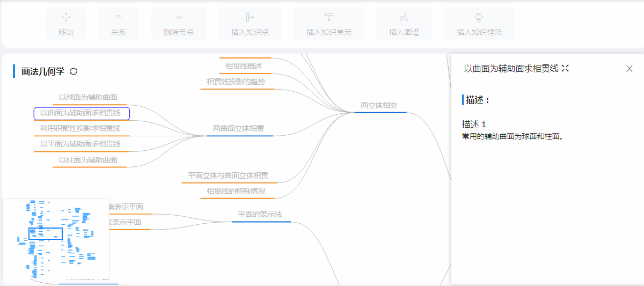This screenshot has height=286, width=644.
Task: Select the 平面的表示法 node
Action: (x=260, y=215)
